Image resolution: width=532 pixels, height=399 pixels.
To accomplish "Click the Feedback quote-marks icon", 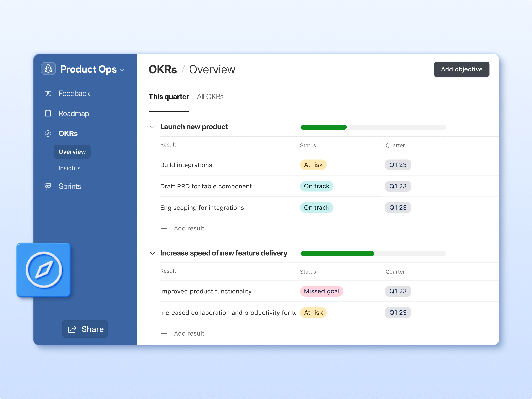I will 48,93.
